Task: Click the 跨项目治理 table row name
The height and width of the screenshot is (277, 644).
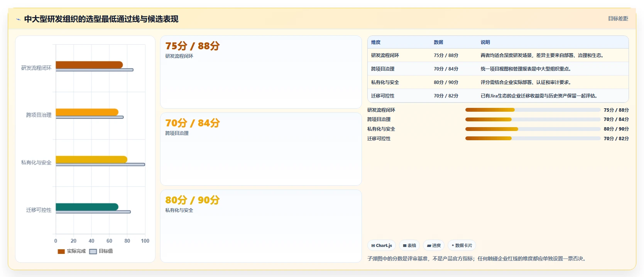Action: 383,69
